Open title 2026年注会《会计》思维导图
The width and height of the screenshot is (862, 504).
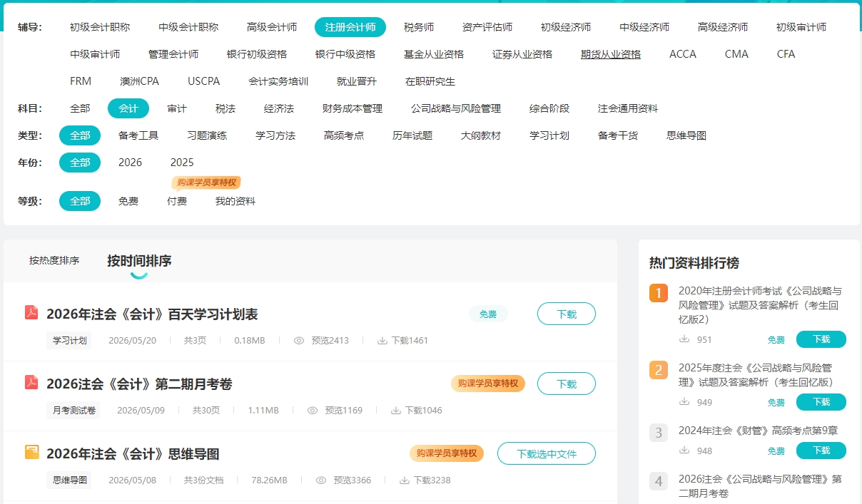[133, 453]
